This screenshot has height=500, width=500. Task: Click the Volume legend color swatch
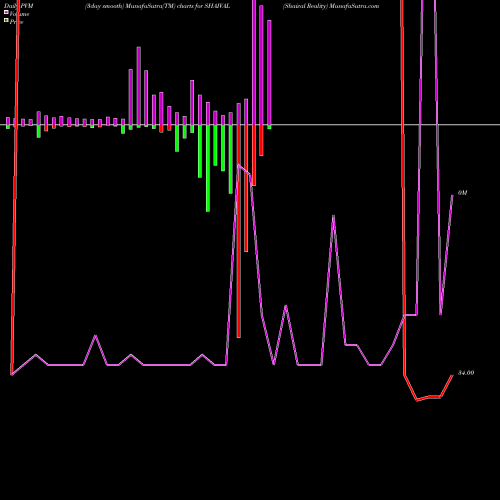[6, 12]
